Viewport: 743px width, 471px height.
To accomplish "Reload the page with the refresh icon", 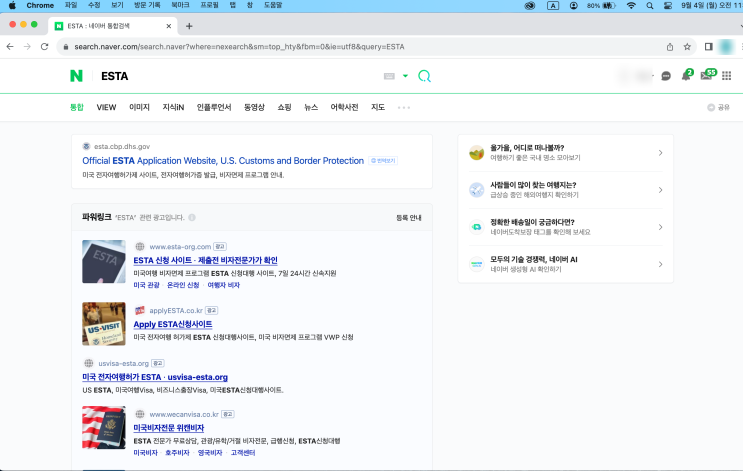I will click(44, 46).
